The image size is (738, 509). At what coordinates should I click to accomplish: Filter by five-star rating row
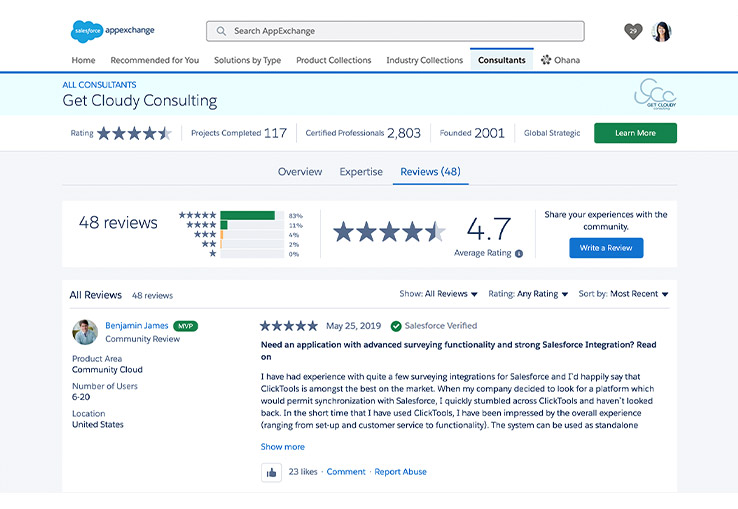point(241,215)
